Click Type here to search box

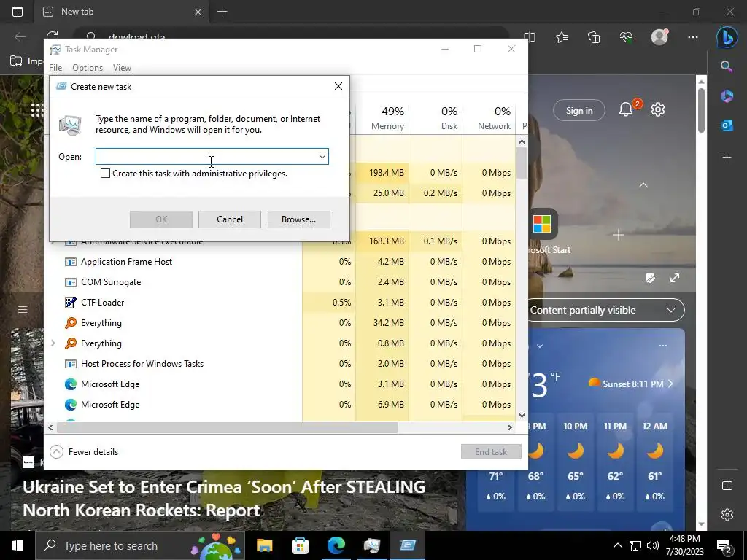click(140, 545)
